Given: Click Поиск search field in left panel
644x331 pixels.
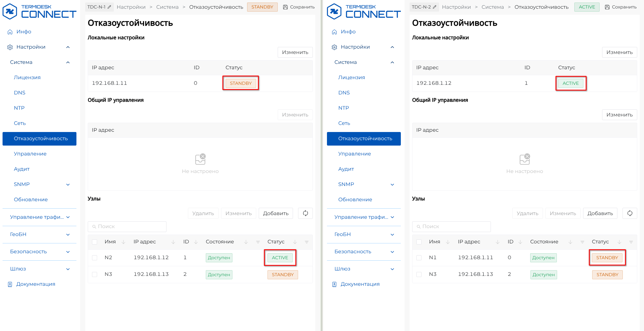Looking at the screenshot, I should pyautogui.click(x=127, y=227).
